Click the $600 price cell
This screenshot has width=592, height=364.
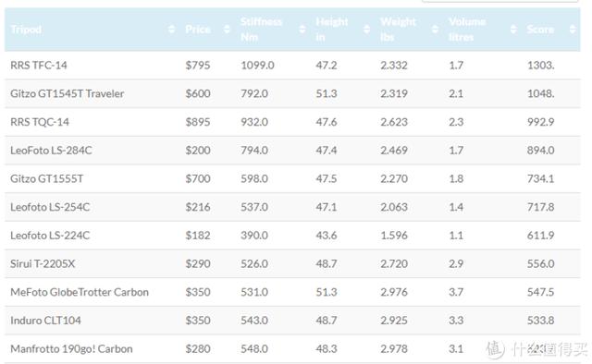(x=198, y=93)
